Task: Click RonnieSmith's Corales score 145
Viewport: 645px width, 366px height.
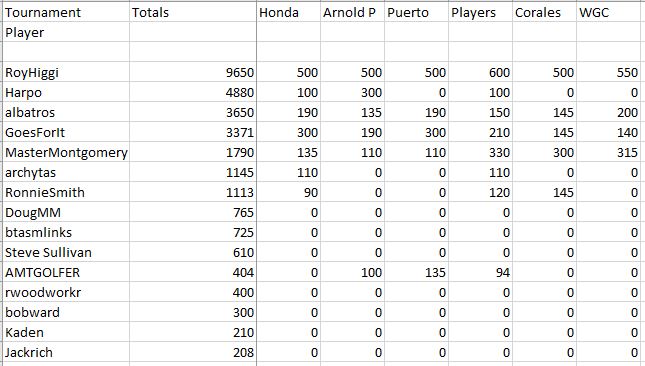Action: 545,192
